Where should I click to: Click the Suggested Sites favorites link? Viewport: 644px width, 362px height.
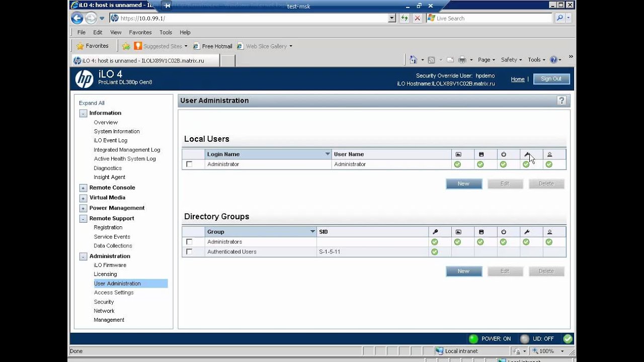(161, 46)
